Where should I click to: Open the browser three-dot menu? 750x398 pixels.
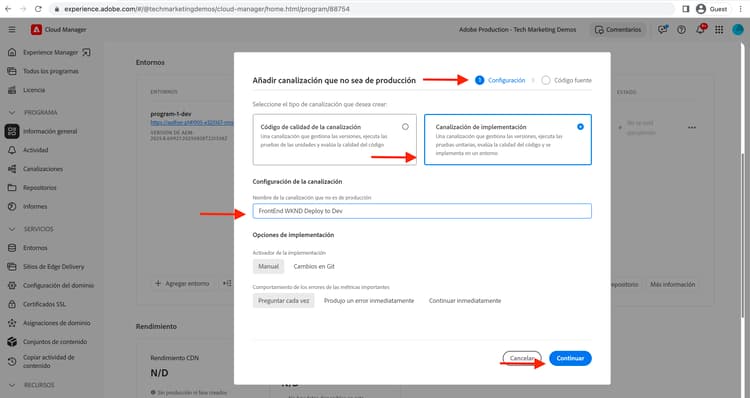pos(740,9)
